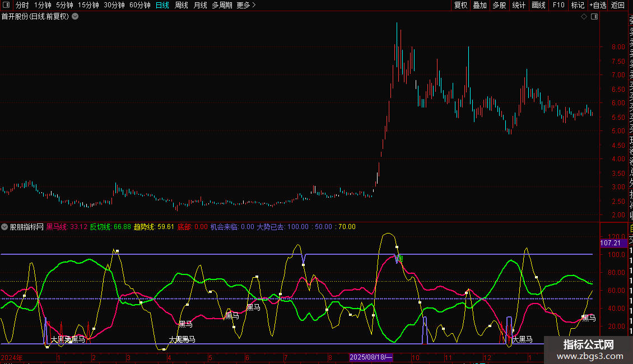Toggle 多股 multi-stock view
The height and width of the screenshot is (364, 633).
pos(499,6)
